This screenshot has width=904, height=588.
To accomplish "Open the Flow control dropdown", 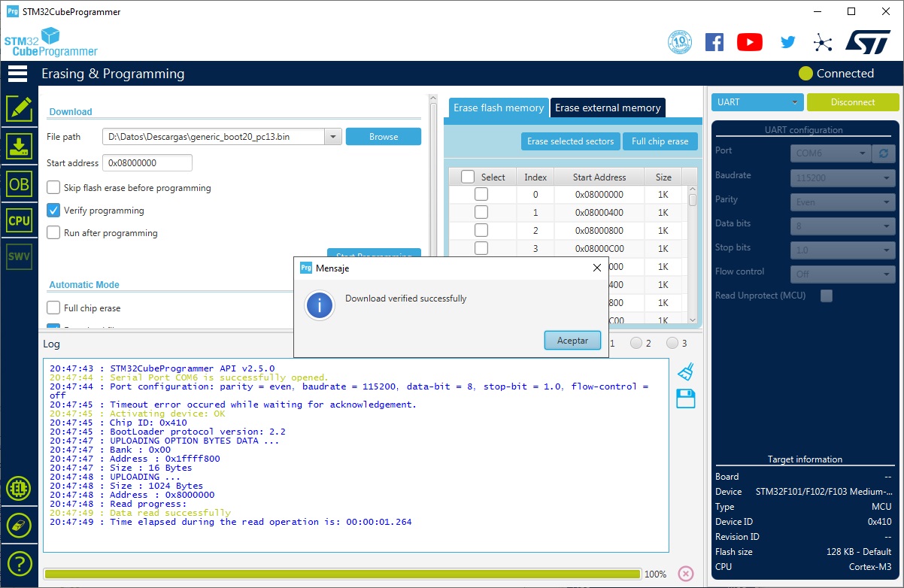I will (843, 274).
